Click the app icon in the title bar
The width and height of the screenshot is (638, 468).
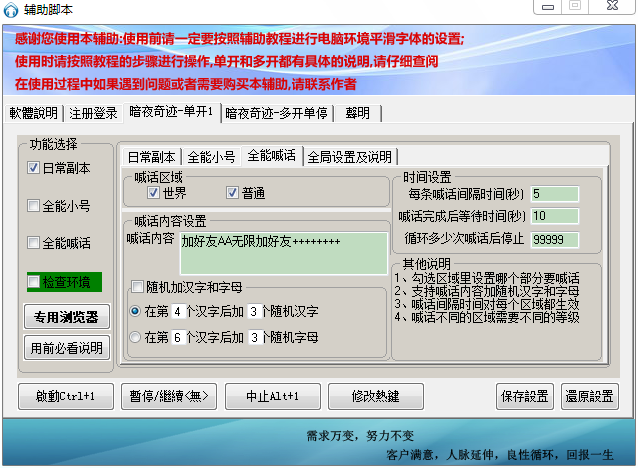[11, 9]
